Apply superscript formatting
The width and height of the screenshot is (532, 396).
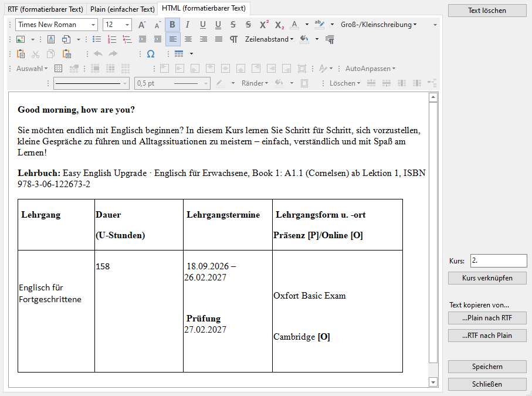[263, 25]
